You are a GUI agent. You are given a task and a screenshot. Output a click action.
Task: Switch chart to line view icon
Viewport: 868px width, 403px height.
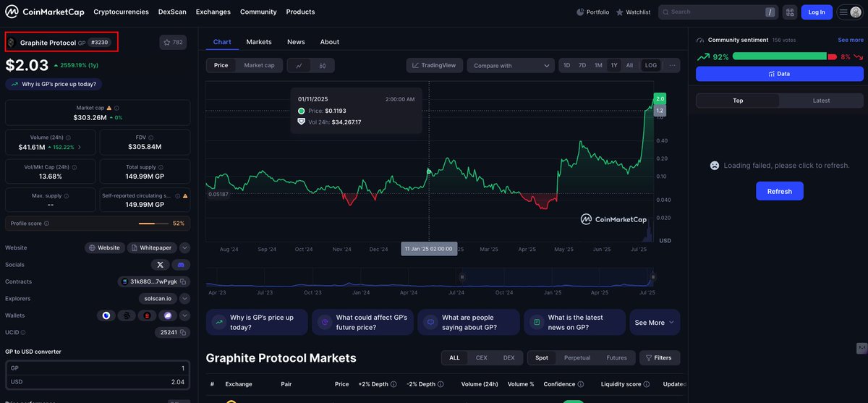pos(299,66)
